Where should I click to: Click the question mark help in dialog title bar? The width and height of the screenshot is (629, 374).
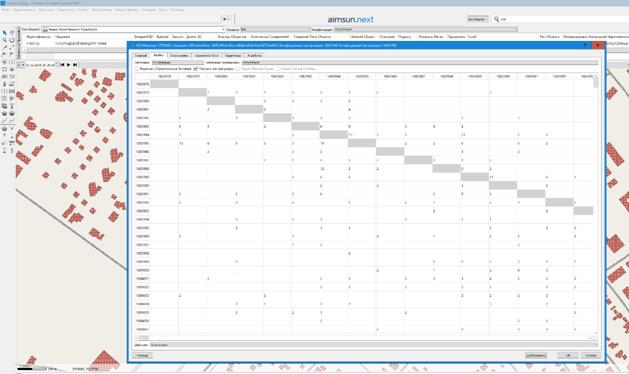click(x=585, y=45)
